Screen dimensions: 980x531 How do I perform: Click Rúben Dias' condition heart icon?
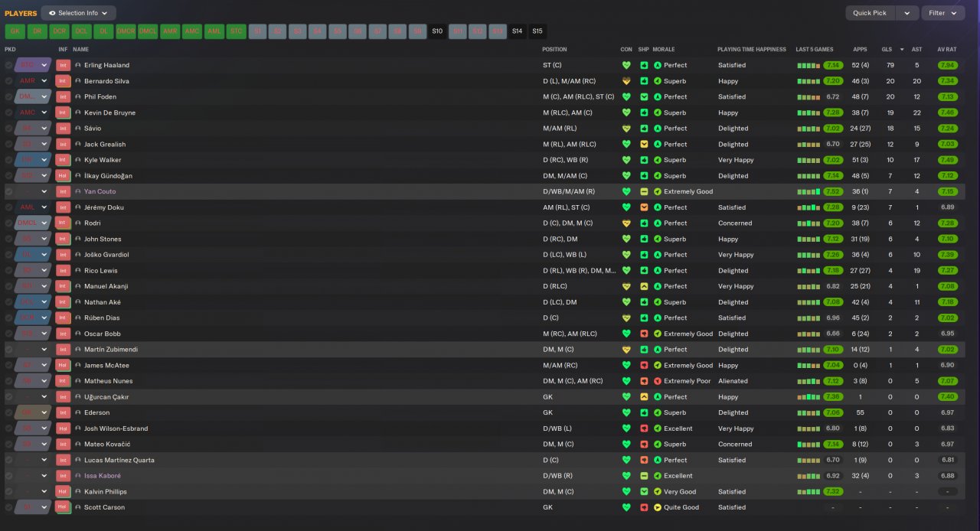[626, 318]
